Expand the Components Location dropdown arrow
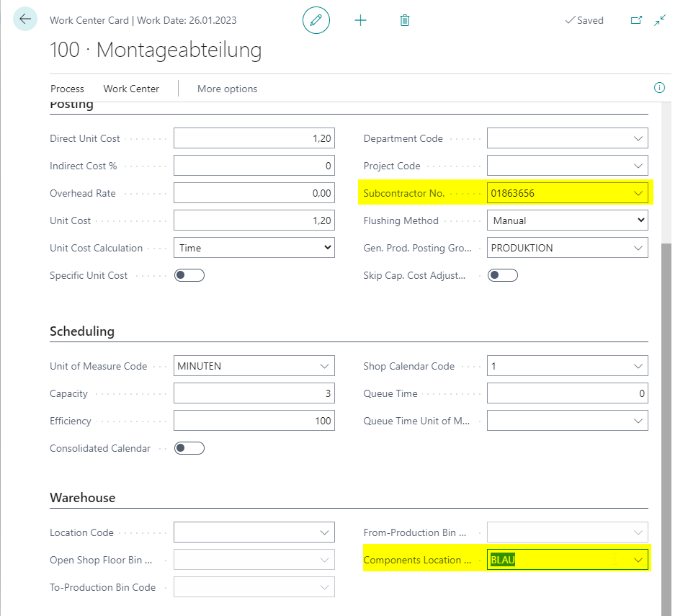688x616 pixels. [638, 560]
